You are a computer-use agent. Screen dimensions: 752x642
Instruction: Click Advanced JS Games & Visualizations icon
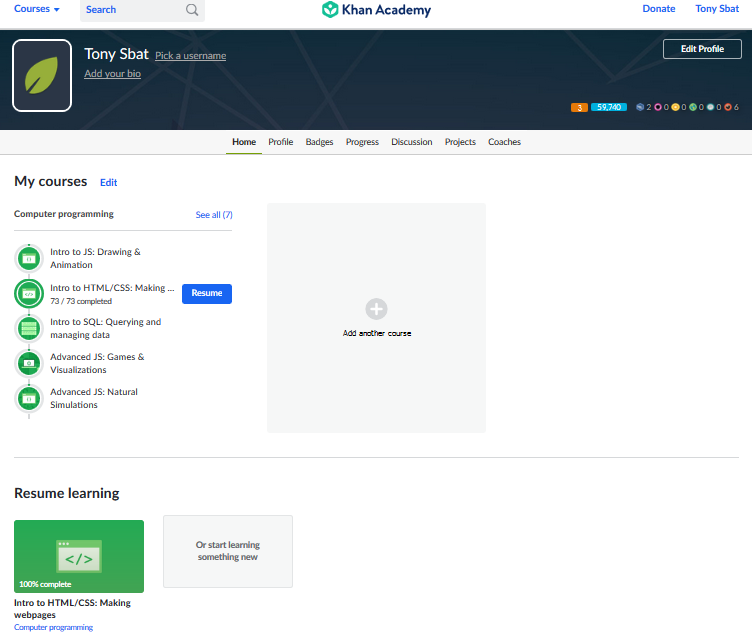[29, 363]
